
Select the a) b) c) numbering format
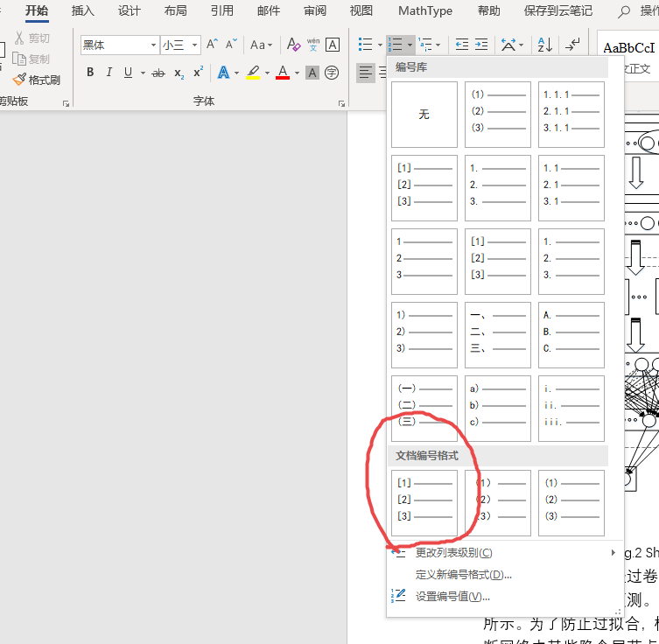click(498, 409)
